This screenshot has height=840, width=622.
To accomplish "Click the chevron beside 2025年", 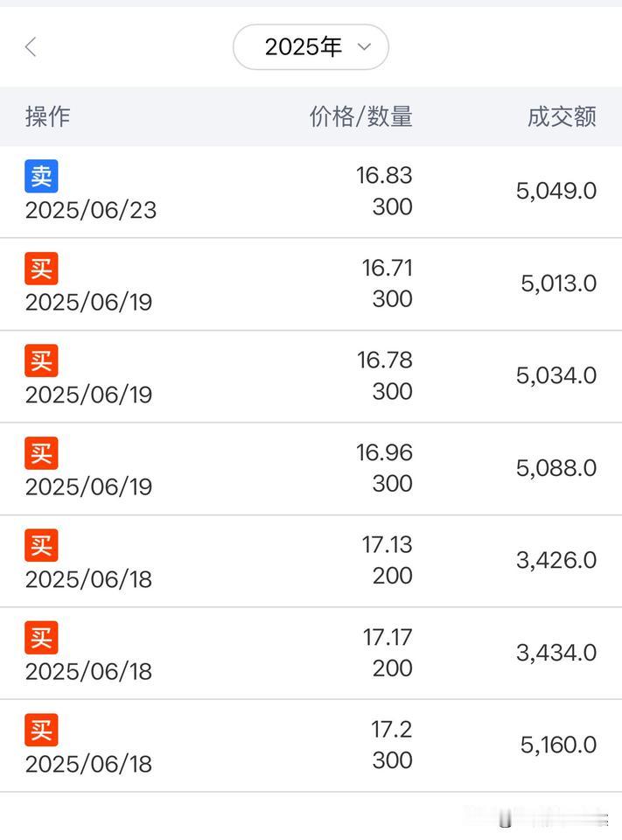I will point(364,47).
